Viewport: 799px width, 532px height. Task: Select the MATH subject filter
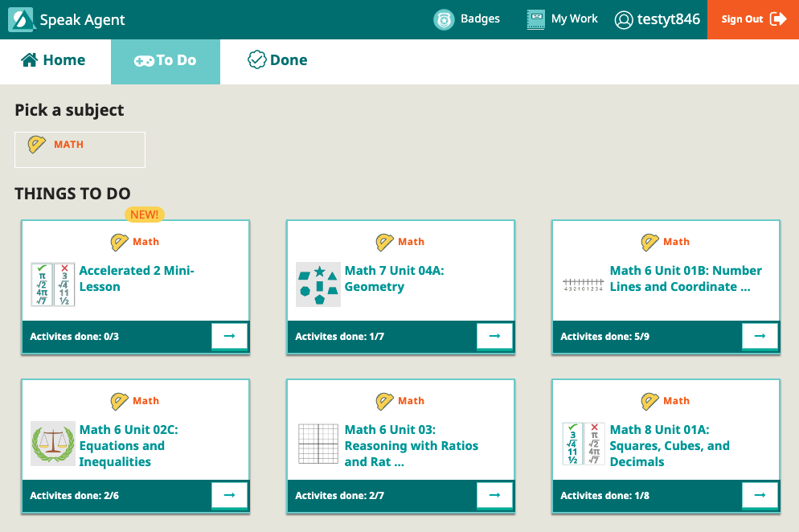click(x=80, y=149)
